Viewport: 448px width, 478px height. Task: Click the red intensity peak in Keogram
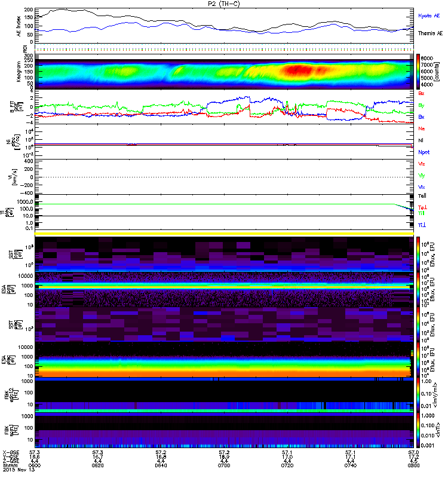pyautogui.click(x=297, y=70)
